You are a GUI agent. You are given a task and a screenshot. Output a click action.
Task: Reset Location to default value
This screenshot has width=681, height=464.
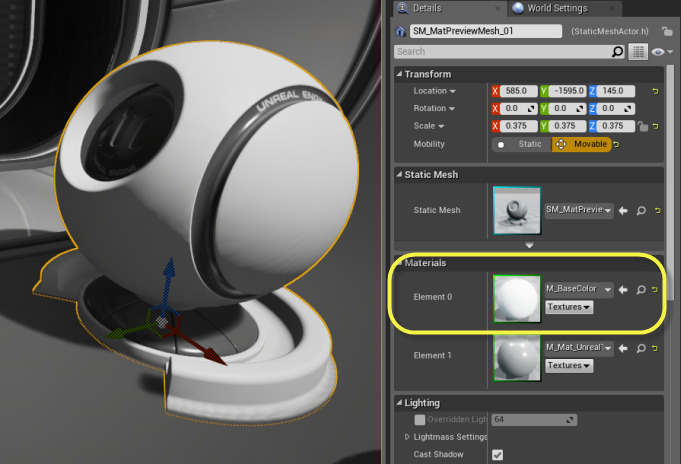pyautogui.click(x=656, y=91)
